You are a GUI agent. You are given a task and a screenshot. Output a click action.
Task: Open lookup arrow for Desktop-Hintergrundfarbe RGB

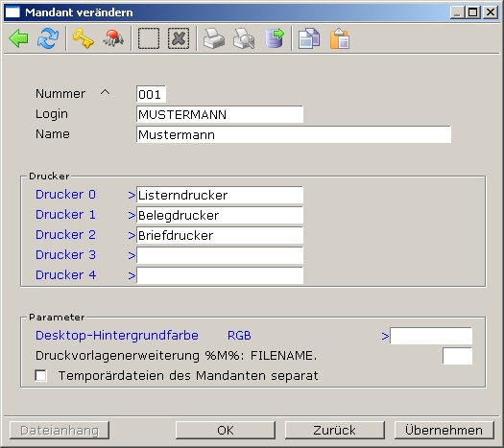click(385, 337)
